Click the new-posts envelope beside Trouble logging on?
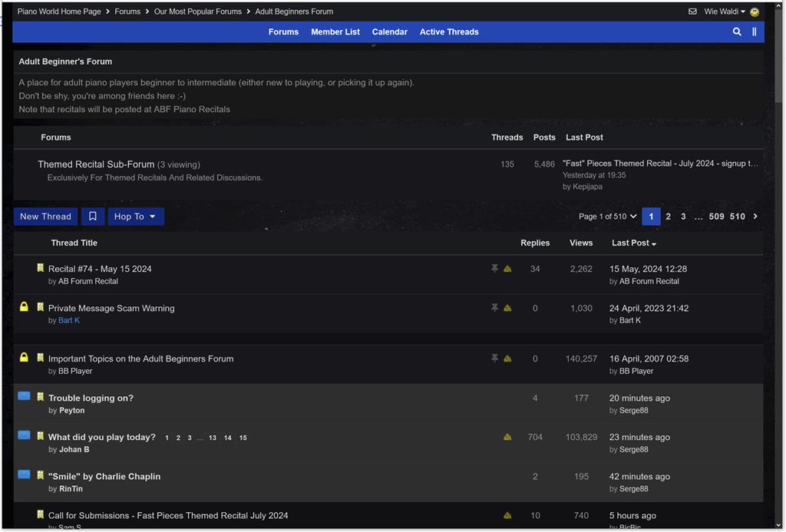The height and width of the screenshot is (532, 786). 24,396
